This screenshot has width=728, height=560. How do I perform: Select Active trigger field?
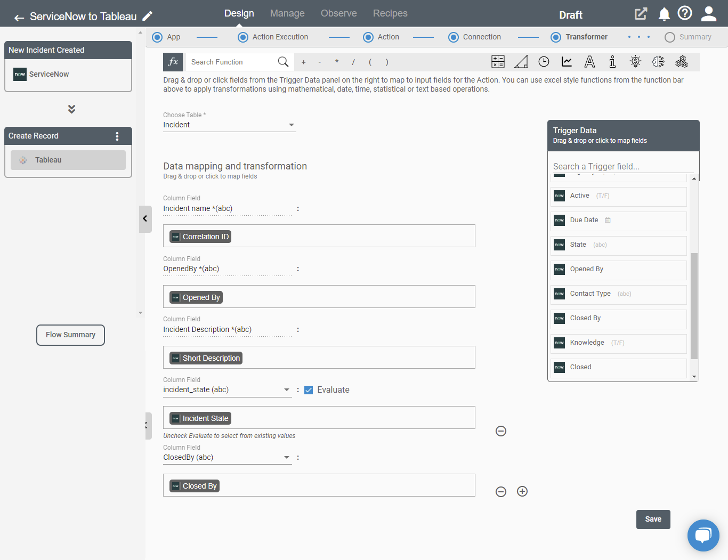pos(619,196)
